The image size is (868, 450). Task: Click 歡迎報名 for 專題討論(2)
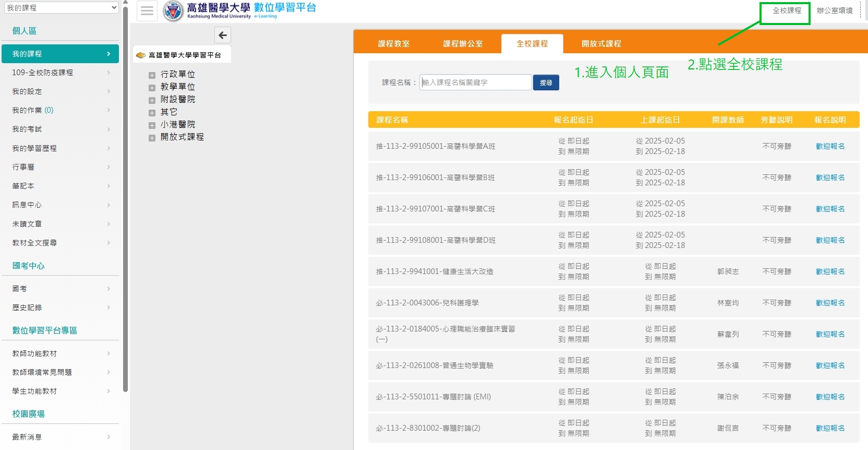coord(830,428)
